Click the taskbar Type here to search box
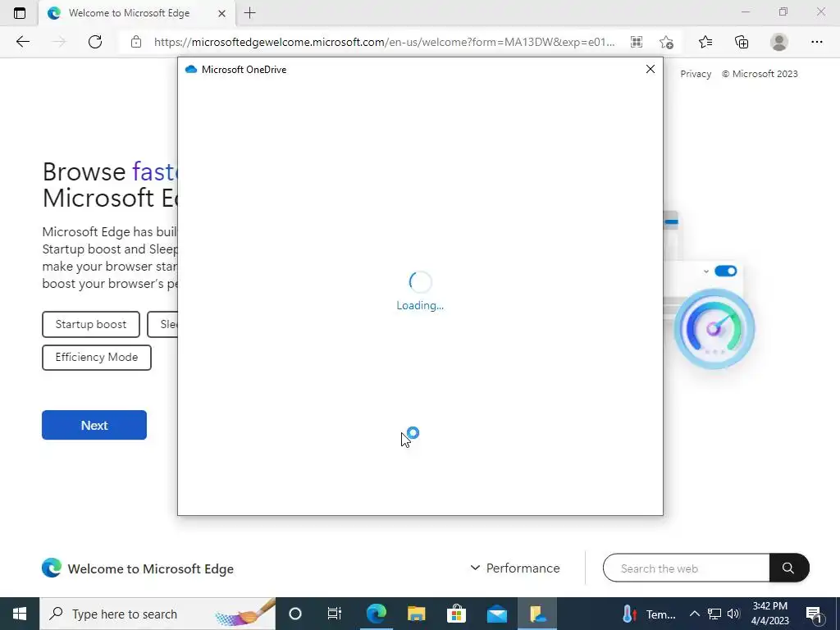Image resolution: width=840 pixels, height=630 pixels. click(157, 614)
